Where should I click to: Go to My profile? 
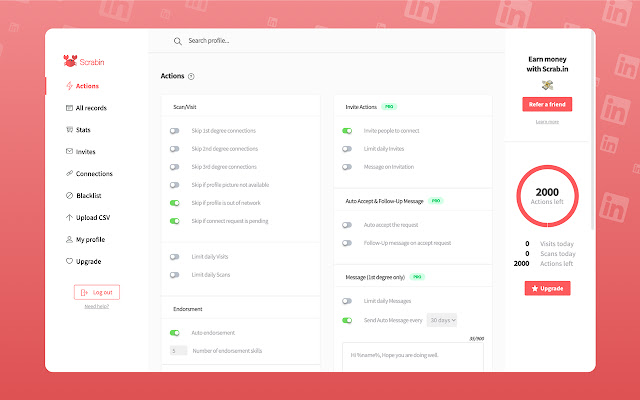click(x=90, y=239)
